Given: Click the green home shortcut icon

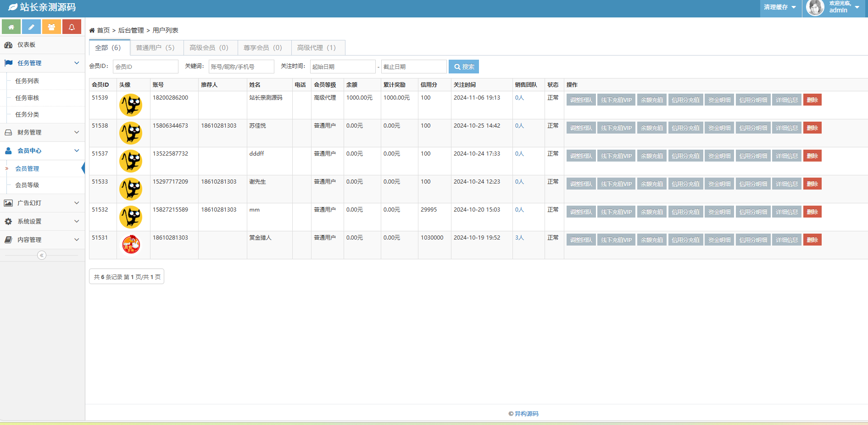Looking at the screenshot, I should [11, 27].
